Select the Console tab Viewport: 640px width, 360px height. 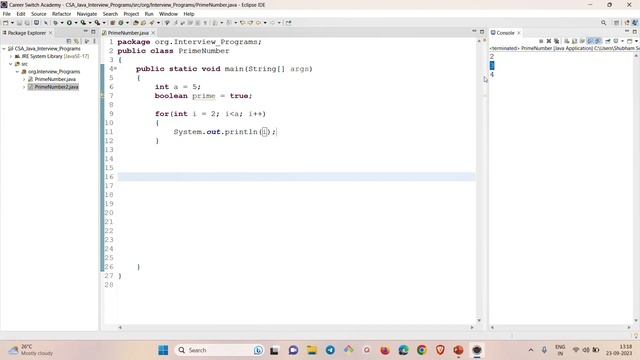point(505,33)
